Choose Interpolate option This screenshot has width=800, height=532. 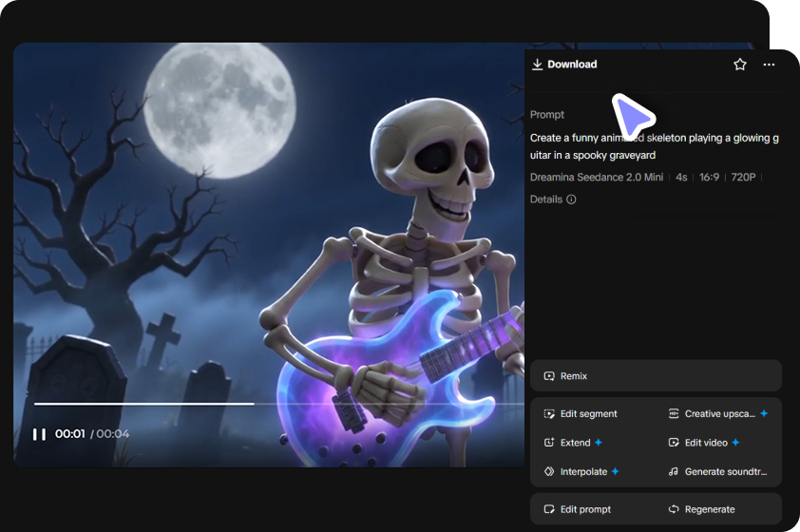click(581, 472)
